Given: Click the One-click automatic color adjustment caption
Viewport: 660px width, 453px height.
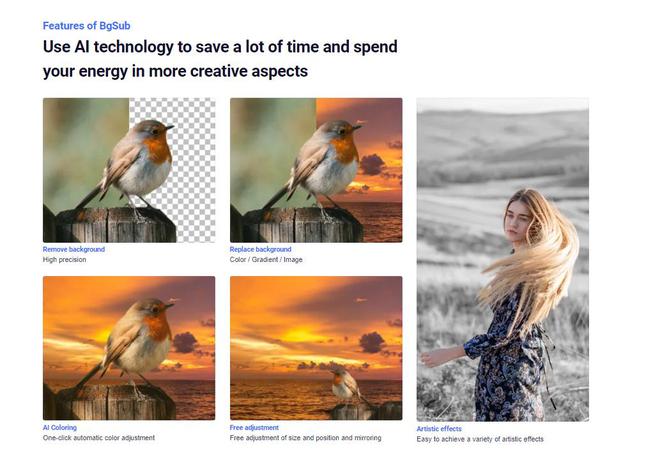Looking at the screenshot, I should point(99,438).
